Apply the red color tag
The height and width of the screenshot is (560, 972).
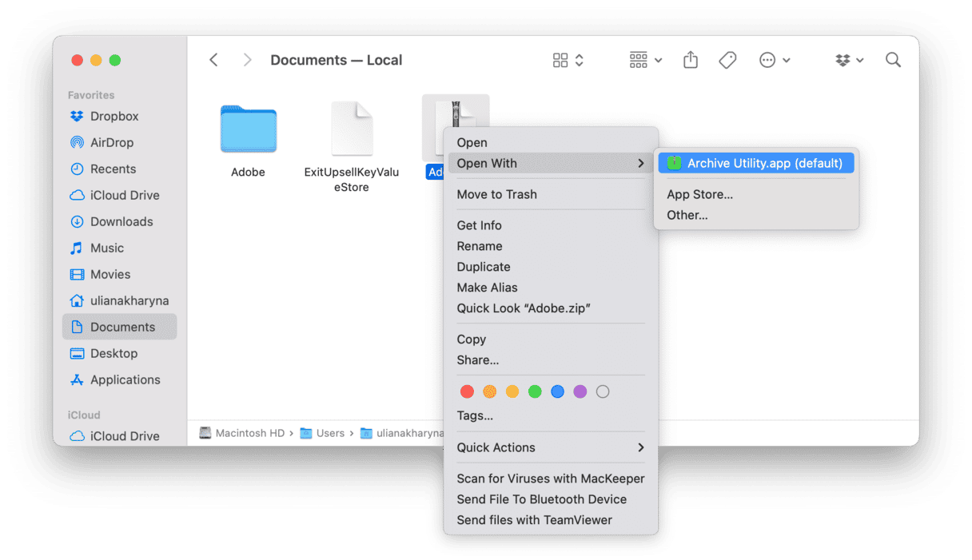tap(468, 391)
